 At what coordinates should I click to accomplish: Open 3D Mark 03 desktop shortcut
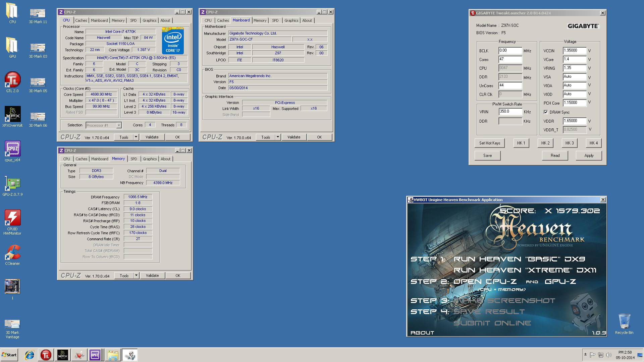click(x=38, y=50)
